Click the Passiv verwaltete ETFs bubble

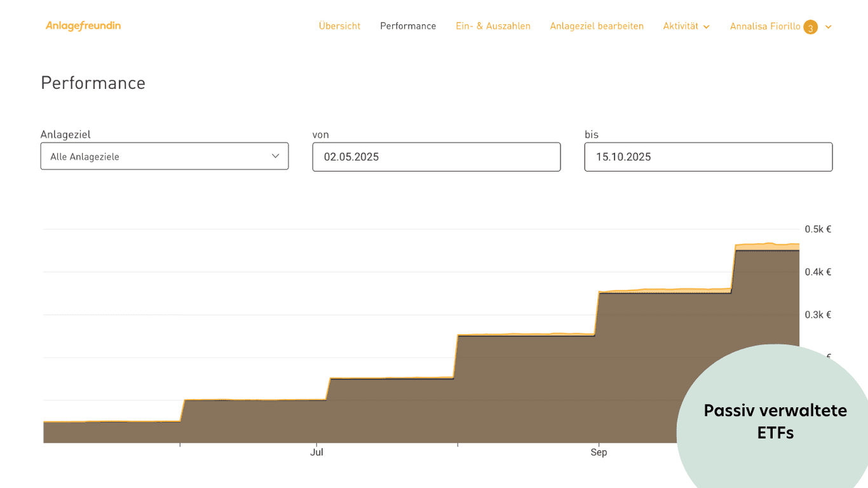775,421
